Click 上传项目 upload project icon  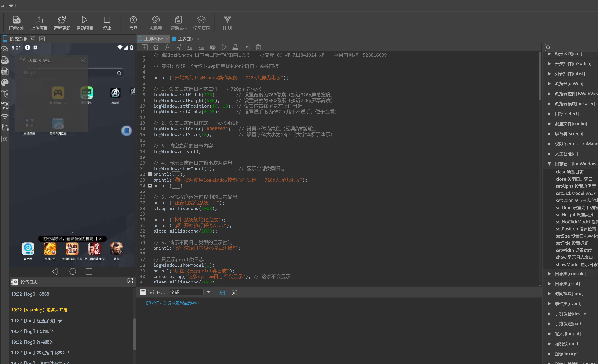point(39,23)
